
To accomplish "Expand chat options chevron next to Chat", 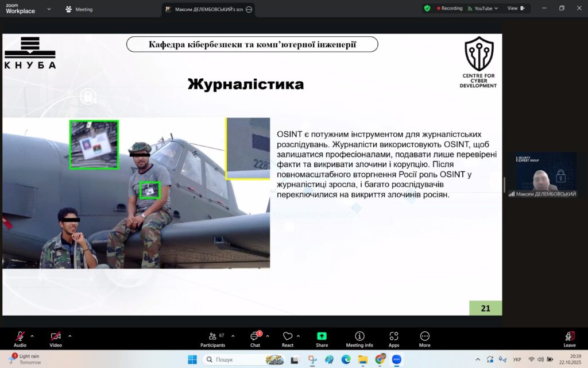I will (x=268, y=336).
